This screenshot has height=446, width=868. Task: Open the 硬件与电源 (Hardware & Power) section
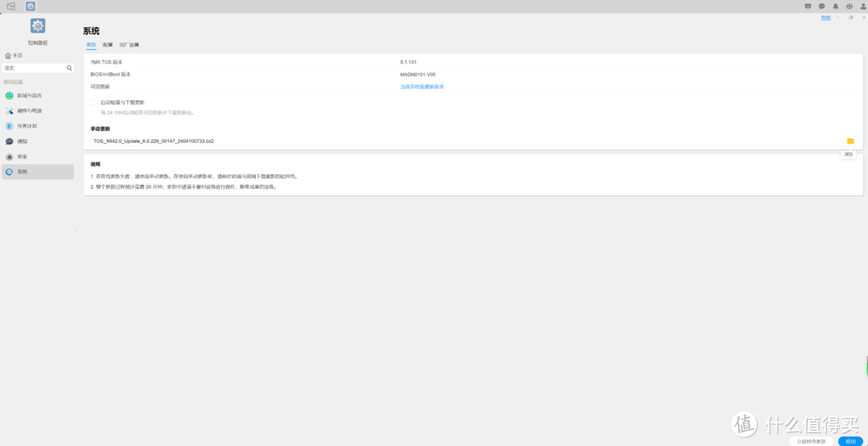29,111
